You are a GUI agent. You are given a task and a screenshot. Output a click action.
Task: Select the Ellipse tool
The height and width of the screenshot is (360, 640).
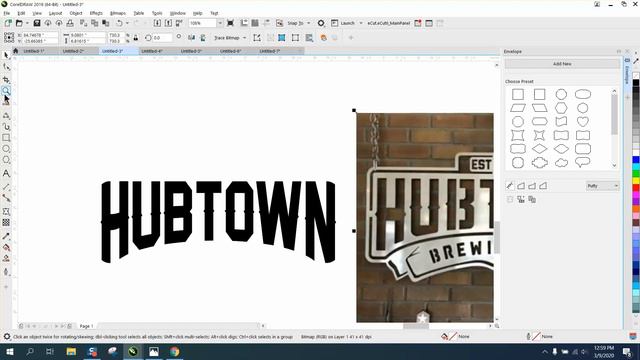pos(6,149)
